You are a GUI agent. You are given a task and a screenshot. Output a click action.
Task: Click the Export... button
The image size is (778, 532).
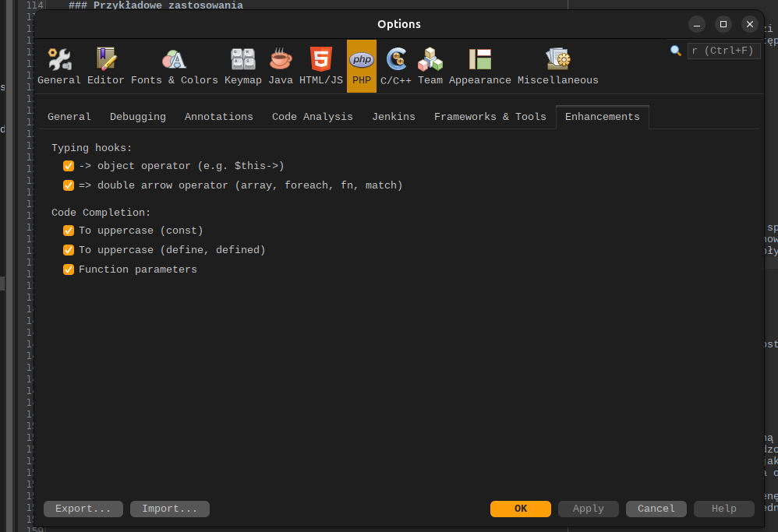click(x=83, y=509)
